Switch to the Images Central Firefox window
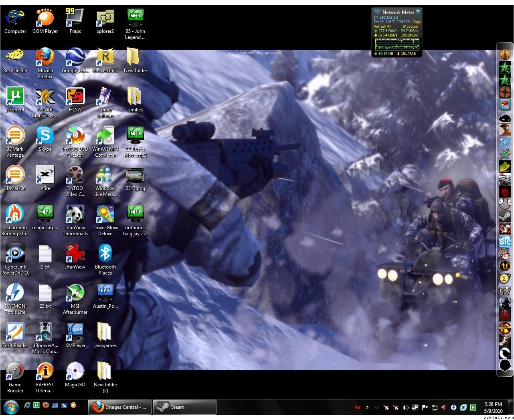 pos(120,407)
